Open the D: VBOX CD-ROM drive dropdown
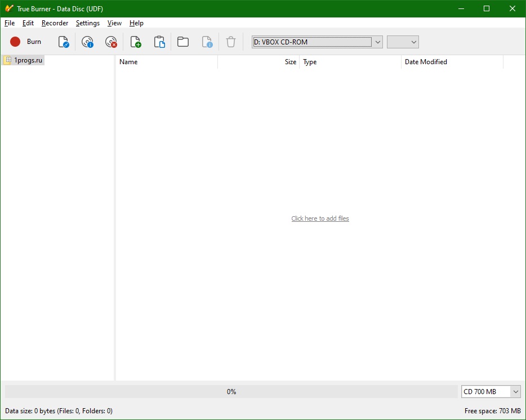 click(x=377, y=42)
